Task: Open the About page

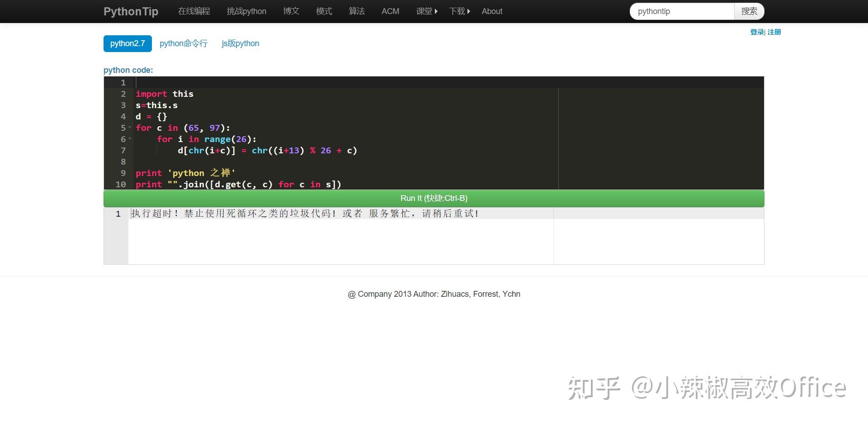Action: click(491, 11)
